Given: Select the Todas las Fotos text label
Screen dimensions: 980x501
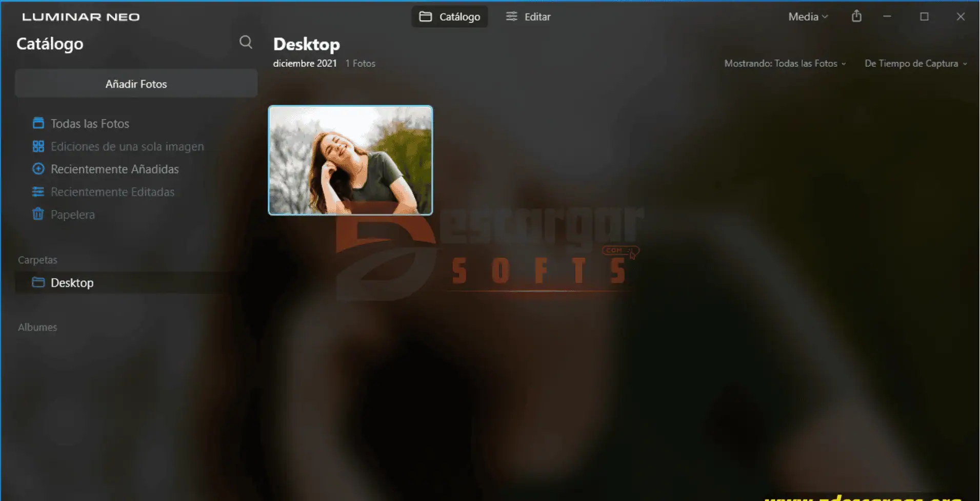Looking at the screenshot, I should [90, 124].
